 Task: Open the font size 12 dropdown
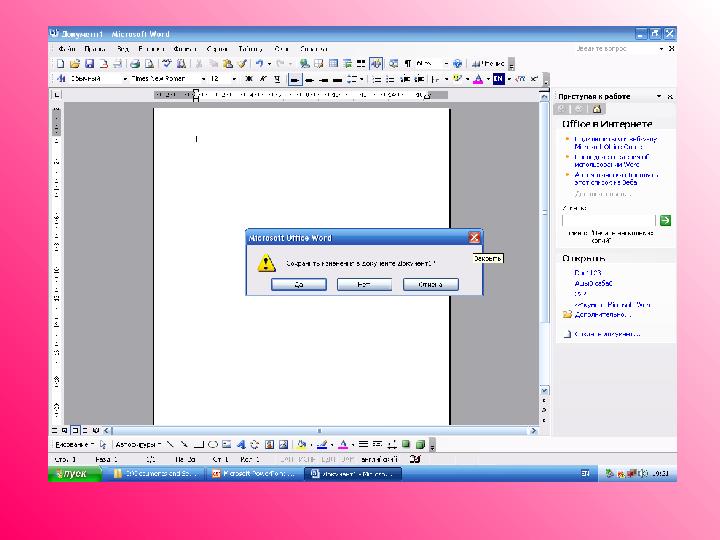[234, 79]
